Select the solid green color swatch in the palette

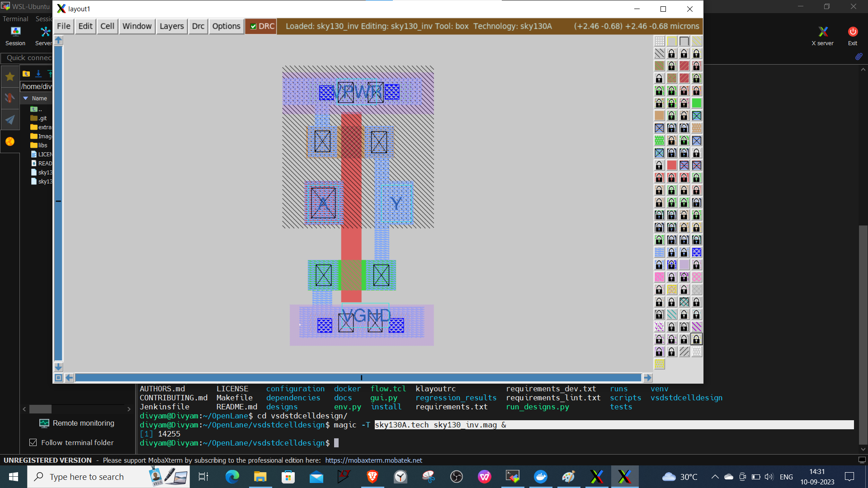pyautogui.click(x=697, y=103)
